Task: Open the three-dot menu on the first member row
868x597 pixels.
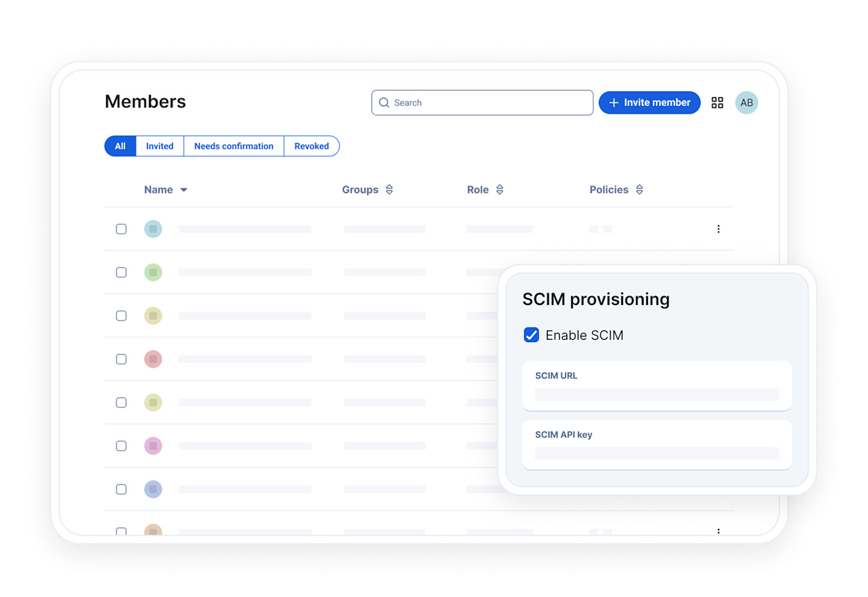Action: (x=719, y=229)
